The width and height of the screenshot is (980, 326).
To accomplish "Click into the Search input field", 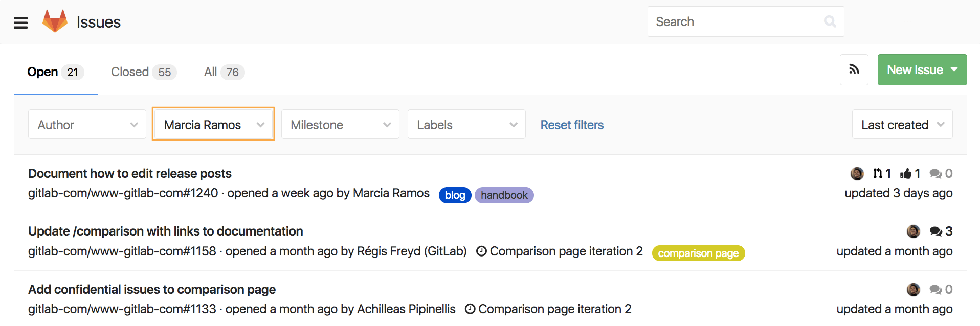I will 737,21.
